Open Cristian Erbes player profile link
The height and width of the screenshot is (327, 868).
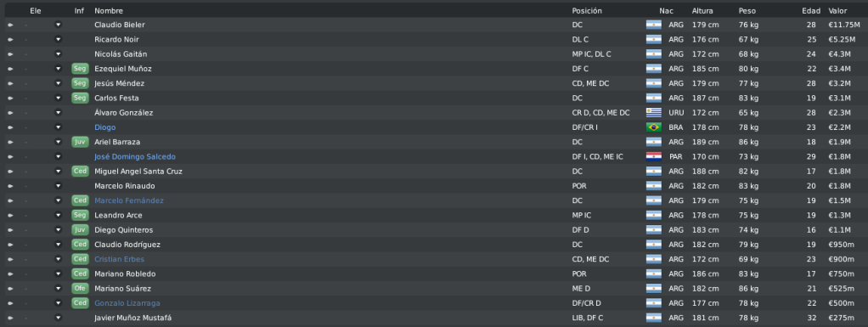click(x=119, y=259)
